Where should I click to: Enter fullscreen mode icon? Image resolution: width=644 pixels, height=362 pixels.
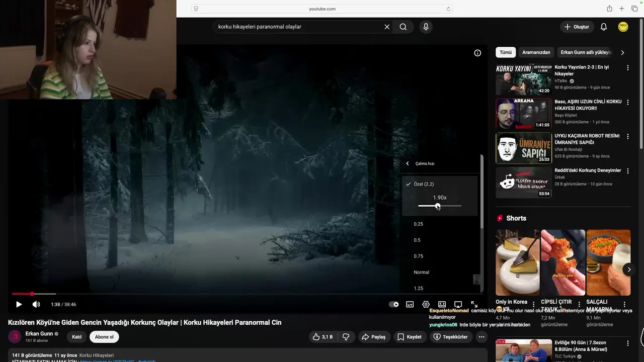[474, 304]
